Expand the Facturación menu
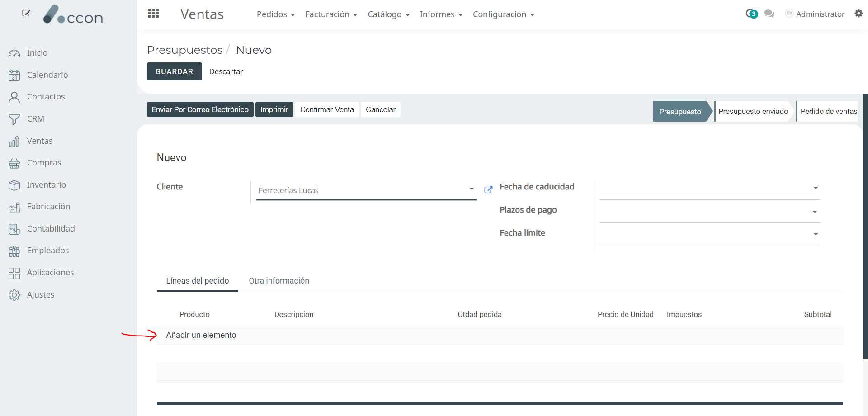Image resolution: width=868 pixels, height=416 pixels. point(331,14)
